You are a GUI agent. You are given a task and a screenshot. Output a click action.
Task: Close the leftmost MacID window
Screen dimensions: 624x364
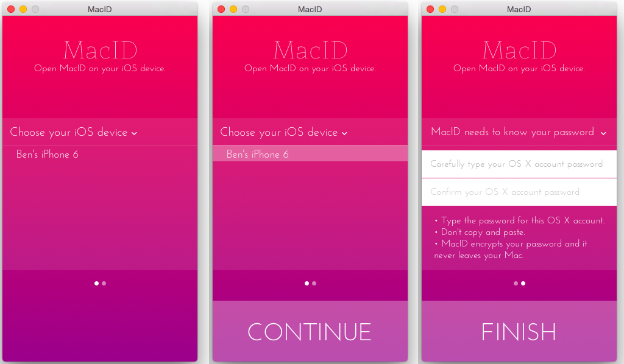coord(11,9)
